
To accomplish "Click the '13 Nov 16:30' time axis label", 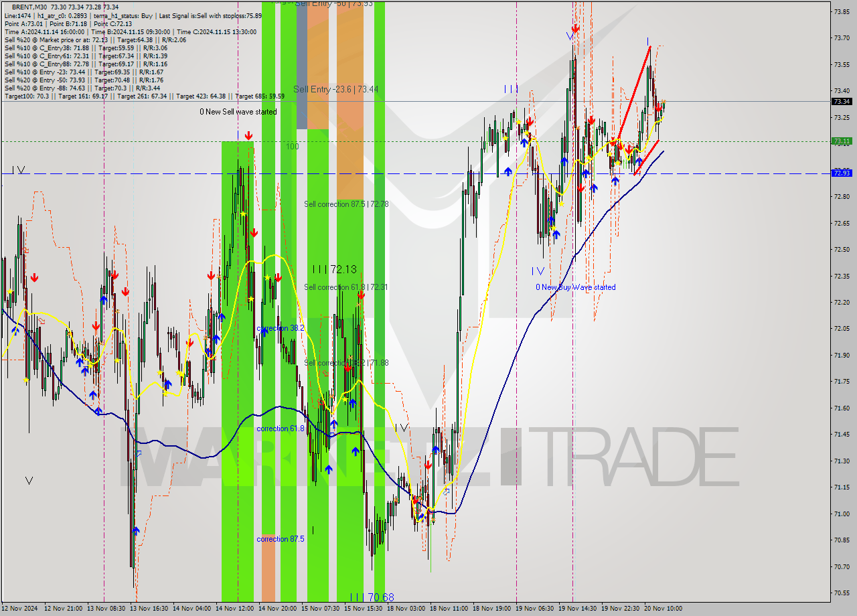I will pos(150,609).
